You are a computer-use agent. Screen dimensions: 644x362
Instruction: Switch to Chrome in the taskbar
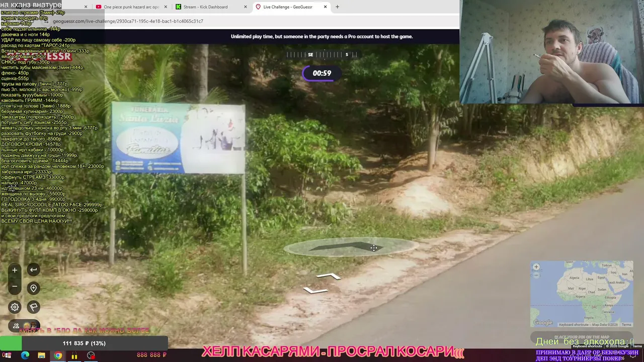[x=58, y=355]
